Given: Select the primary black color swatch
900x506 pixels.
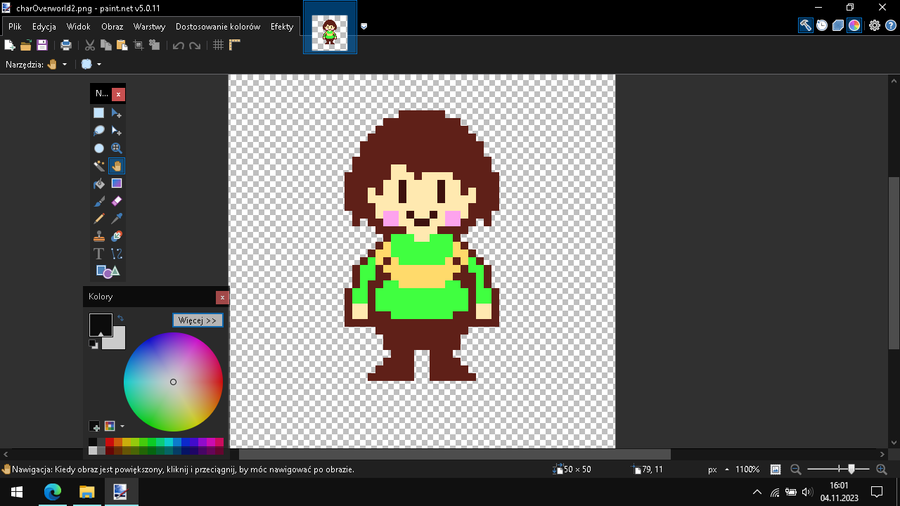Looking at the screenshot, I should tap(100, 324).
